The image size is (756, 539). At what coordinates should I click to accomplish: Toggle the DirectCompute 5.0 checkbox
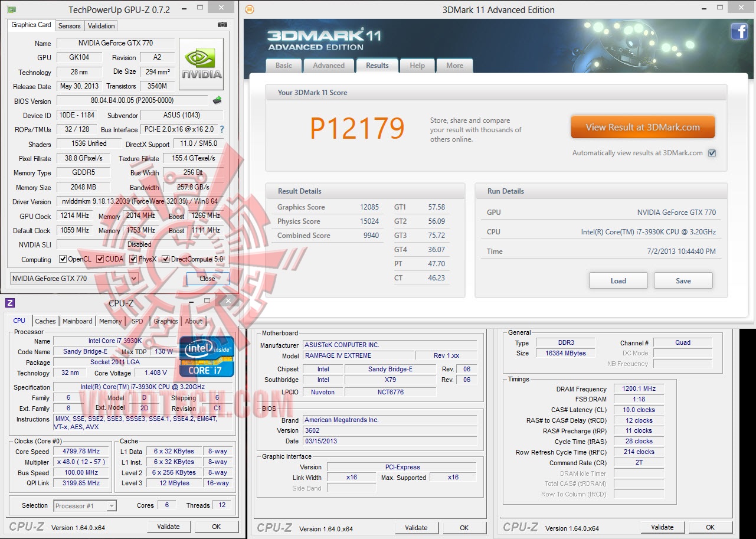click(166, 259)
